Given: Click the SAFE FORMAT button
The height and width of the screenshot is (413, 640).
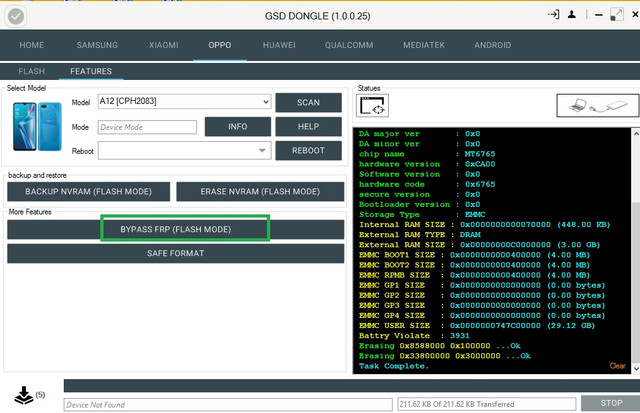Looking at the screenshot, I should pyautogui.click(x=176, y=253).
